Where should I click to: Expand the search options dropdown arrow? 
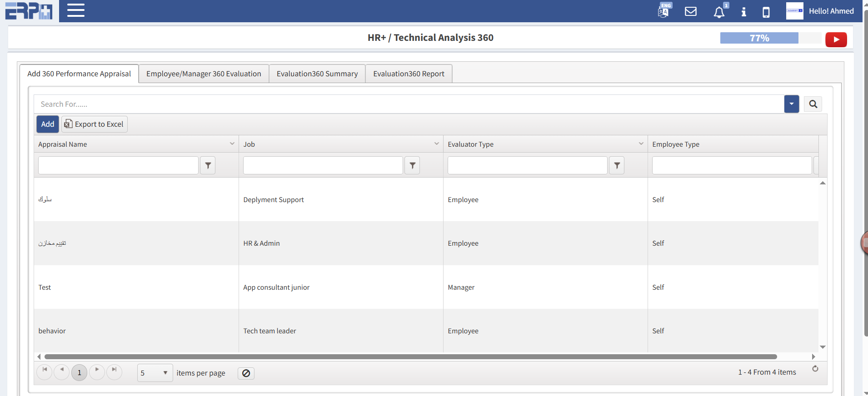coord(791,104)
